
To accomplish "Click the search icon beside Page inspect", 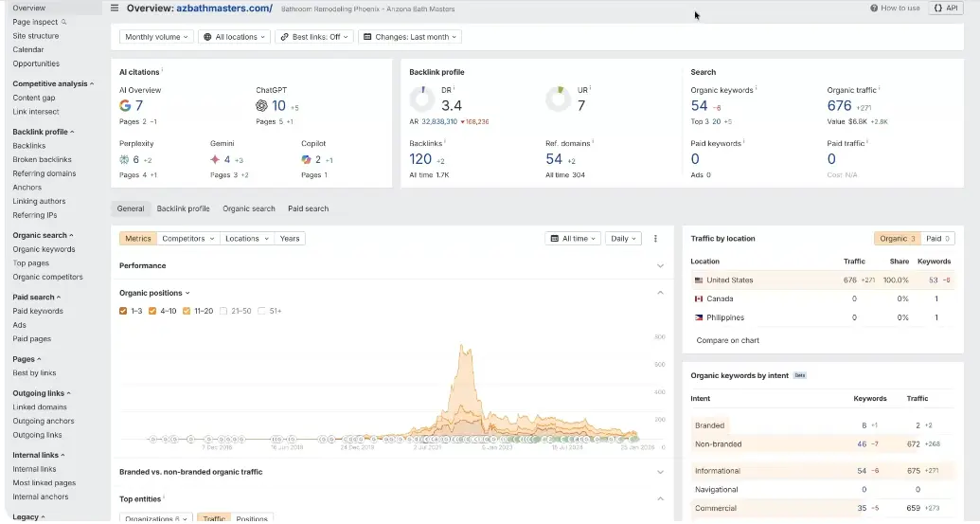I will [x=63, y=22].
